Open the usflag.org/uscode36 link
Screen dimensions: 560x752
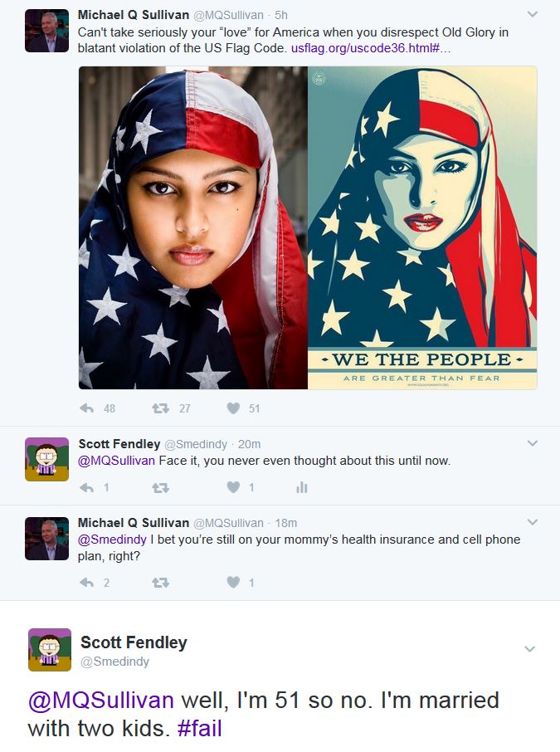(x=371, y=48)
